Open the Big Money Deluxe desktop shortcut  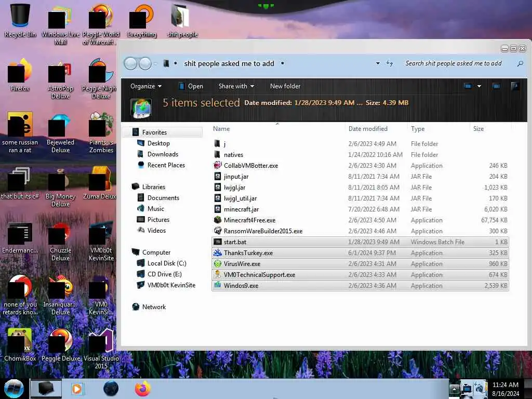(x=60, y=187)
